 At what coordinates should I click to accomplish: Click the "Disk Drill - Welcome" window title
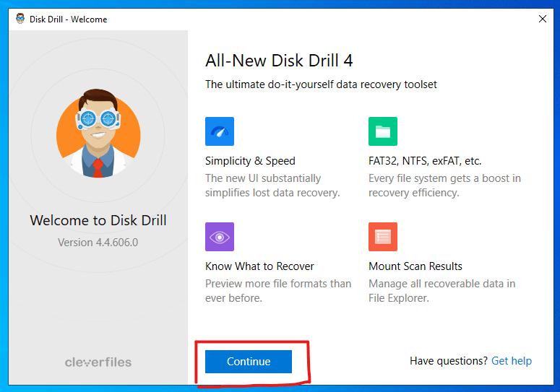point(68,19)
